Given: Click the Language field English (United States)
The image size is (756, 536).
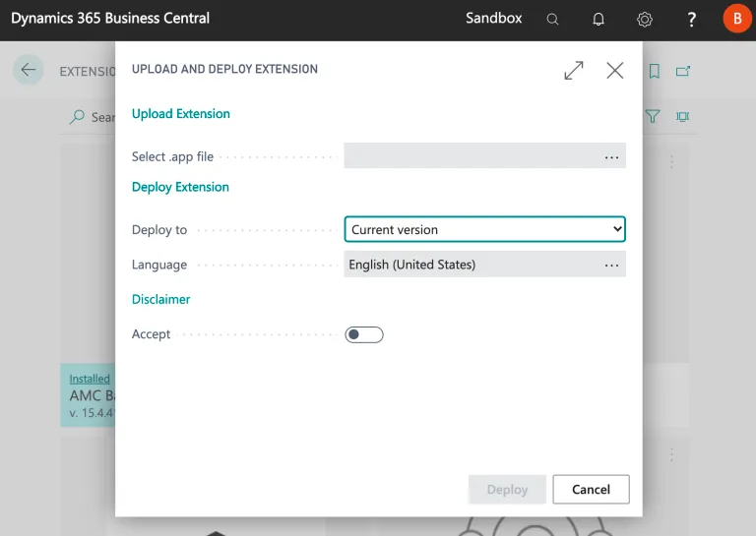Looking at the screenshot, I should [485, 264].
